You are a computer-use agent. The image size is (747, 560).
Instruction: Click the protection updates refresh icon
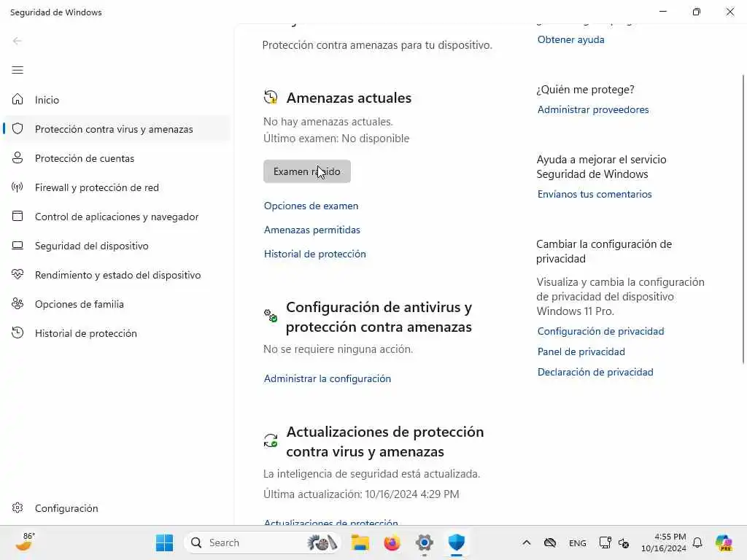(x=271, y=440)
